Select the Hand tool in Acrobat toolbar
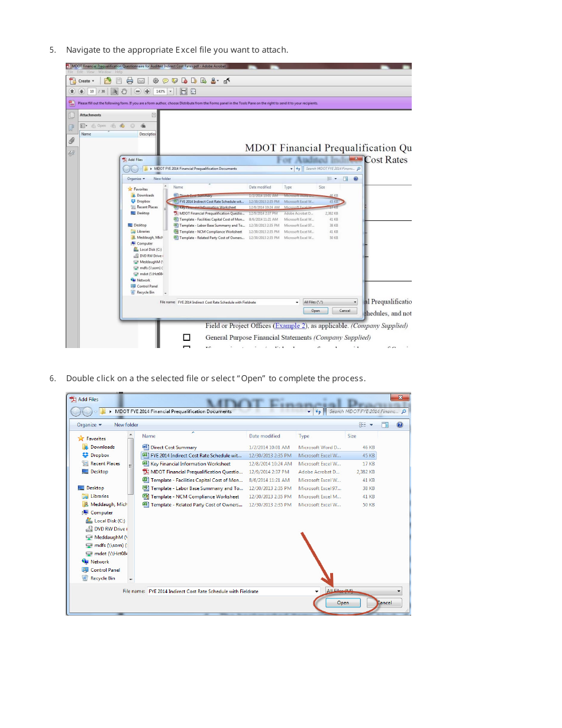The image size is (562, 728). (124, 92)
